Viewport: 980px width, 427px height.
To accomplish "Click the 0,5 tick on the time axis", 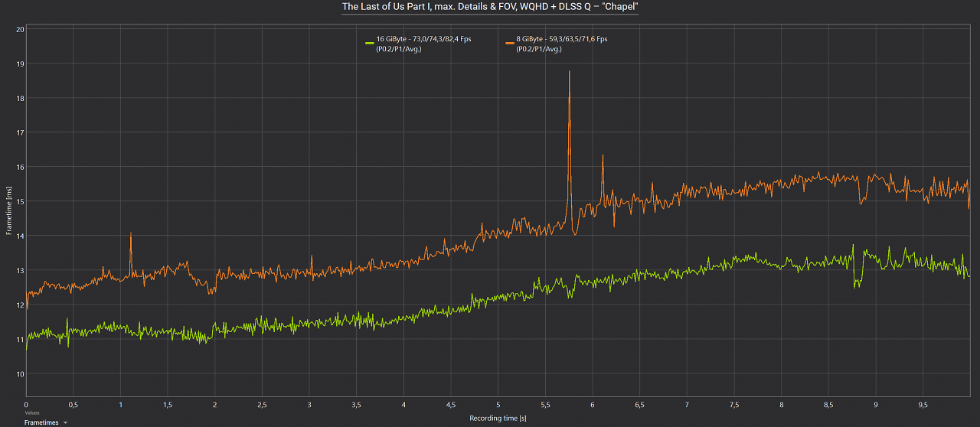I will [x=73, y=404].
